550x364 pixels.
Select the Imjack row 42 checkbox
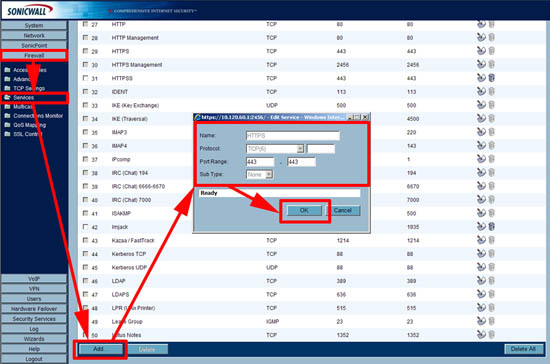pyautogui.click(x=85, y=227)
